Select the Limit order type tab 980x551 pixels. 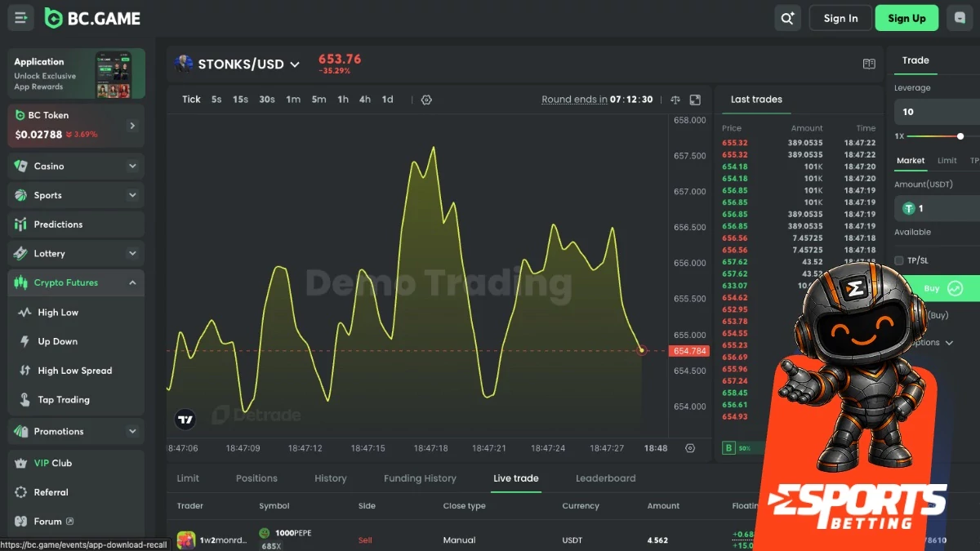pos(947,161)
